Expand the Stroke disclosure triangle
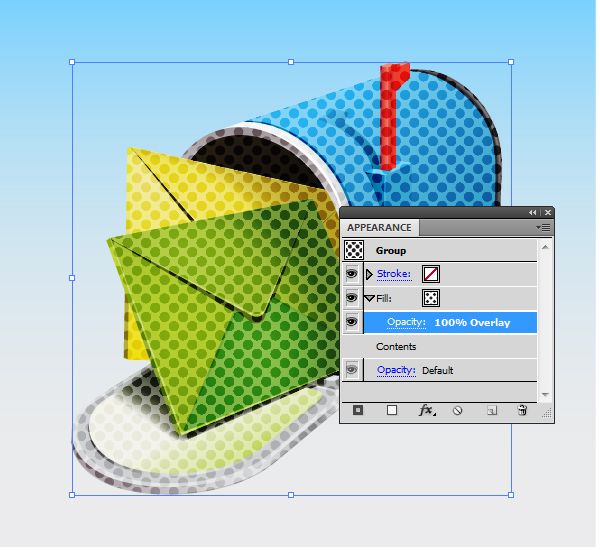 click(x=369, y=274)
